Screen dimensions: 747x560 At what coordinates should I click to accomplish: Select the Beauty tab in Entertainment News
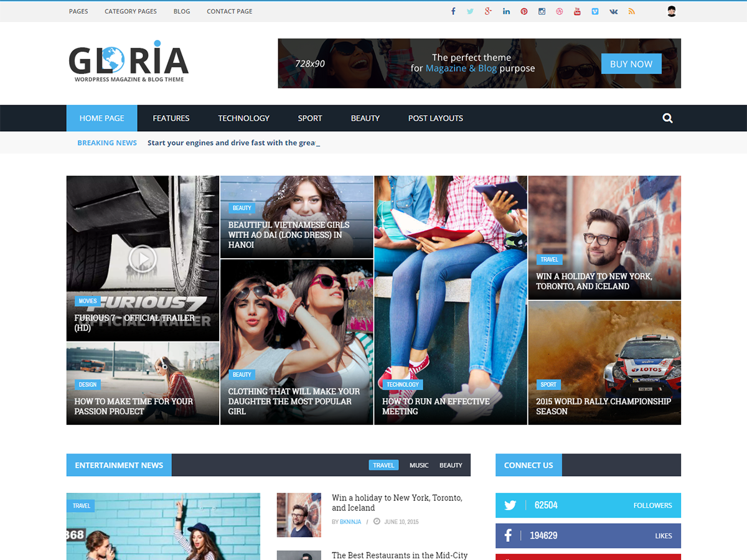[x=451, y=465]
